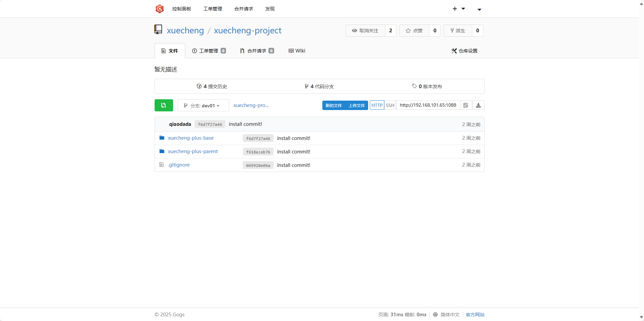Open the 分支: dev01 branch dropdown
The height and width of the screenshot is (321, 644).
(203, 105)
